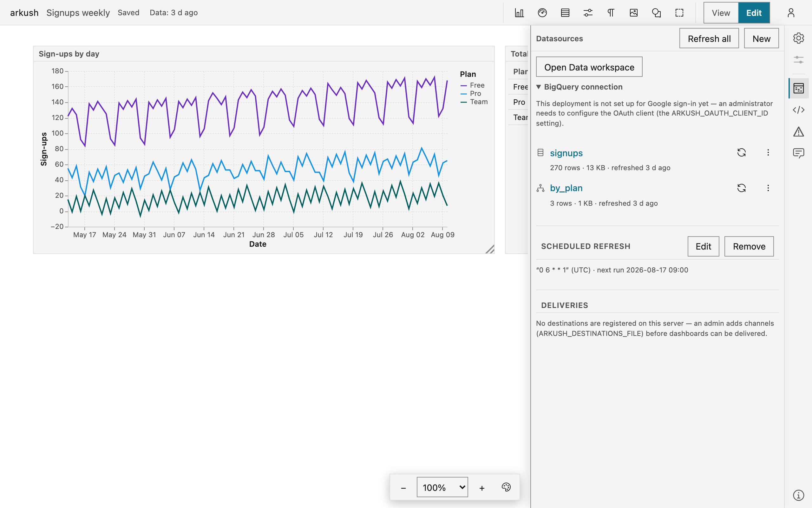Open the sliders panel in sidebar
The height and width of the screenshot is (508, 812).
tap(799, 60)
